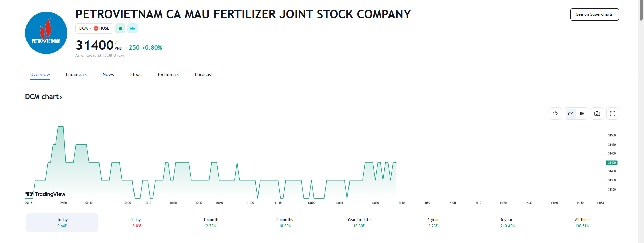Open the Financials tab
Screen dimensions: 644x243
76,74
